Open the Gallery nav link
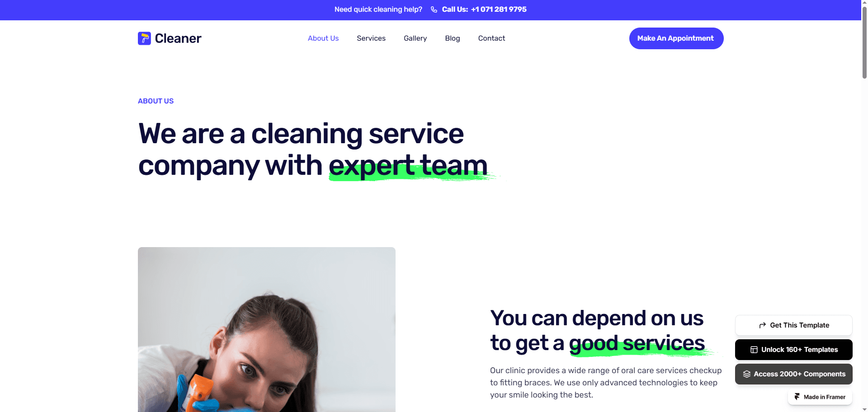868x412 pixels. [x=415, y=38]
